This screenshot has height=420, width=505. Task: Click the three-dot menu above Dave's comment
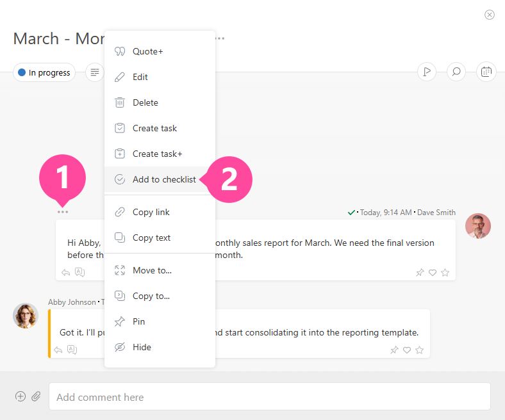click(x=63, y=212)
